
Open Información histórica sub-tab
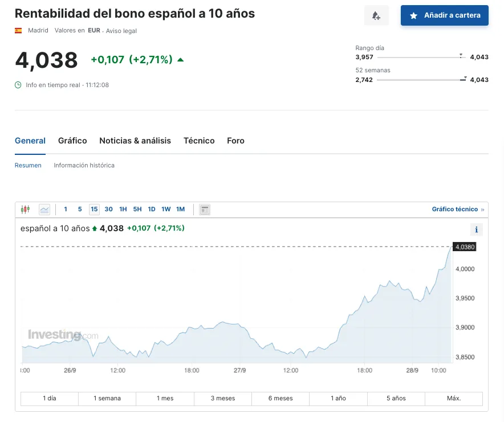84,165
